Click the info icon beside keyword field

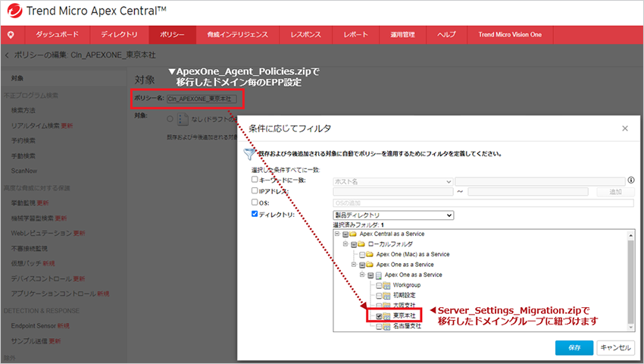(x=630, y=180)
